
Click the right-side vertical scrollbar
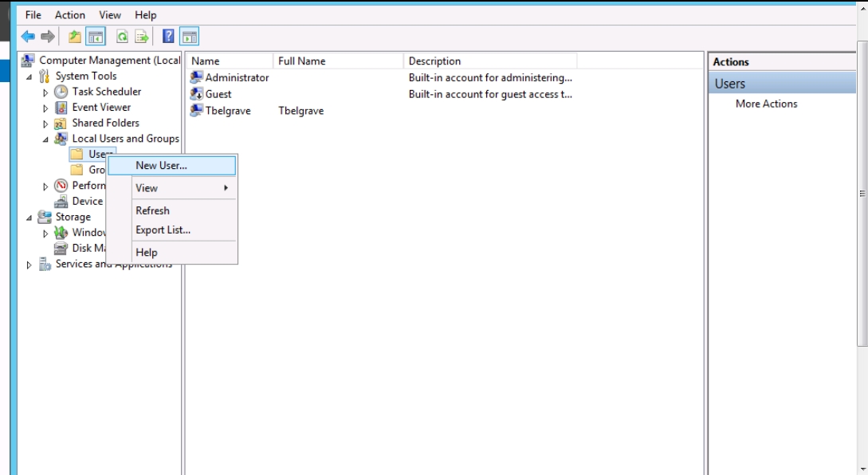tap(862, 194)
